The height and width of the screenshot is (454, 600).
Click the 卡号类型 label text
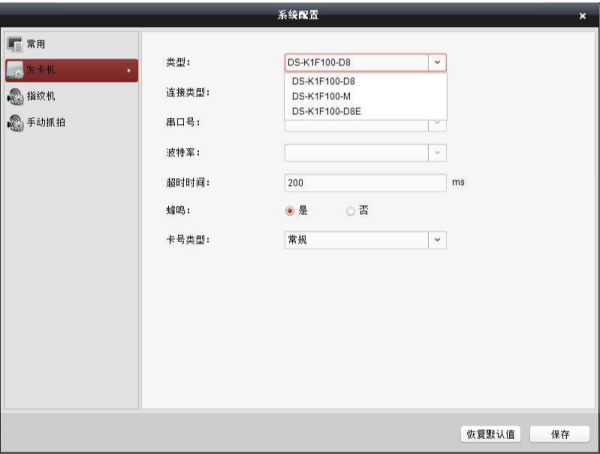tap(188, 240)
